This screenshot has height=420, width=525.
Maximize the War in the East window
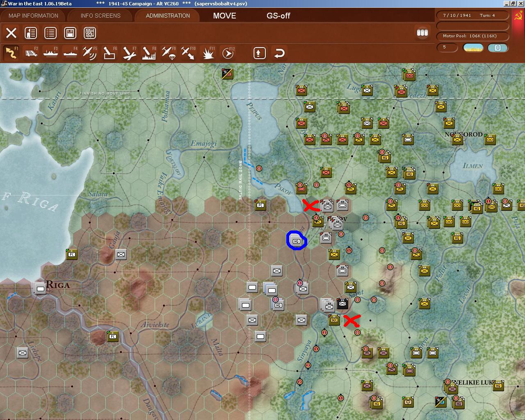(x=513, y=4)
